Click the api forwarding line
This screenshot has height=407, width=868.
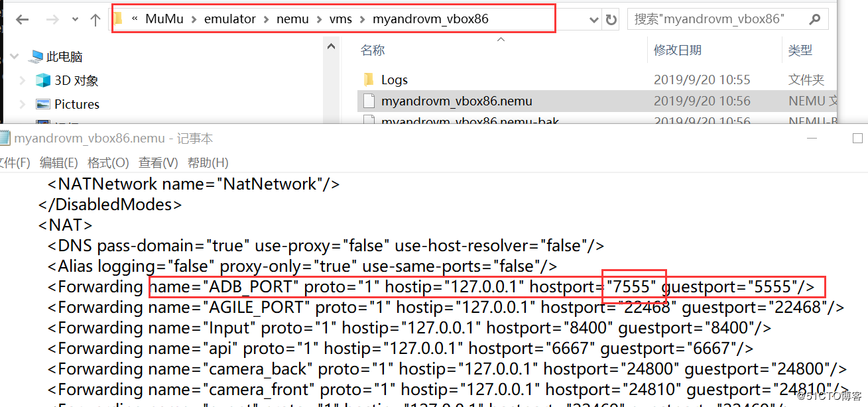401,349
